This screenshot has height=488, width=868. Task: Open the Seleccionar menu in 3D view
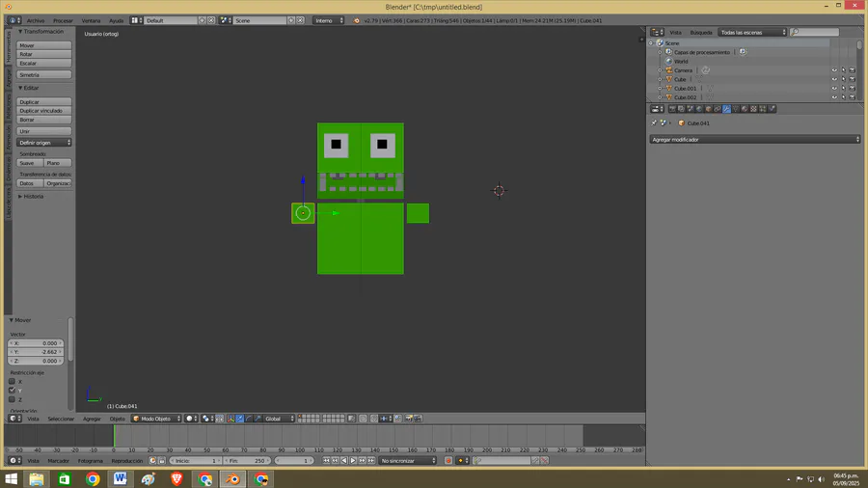(x=61, y=419)
